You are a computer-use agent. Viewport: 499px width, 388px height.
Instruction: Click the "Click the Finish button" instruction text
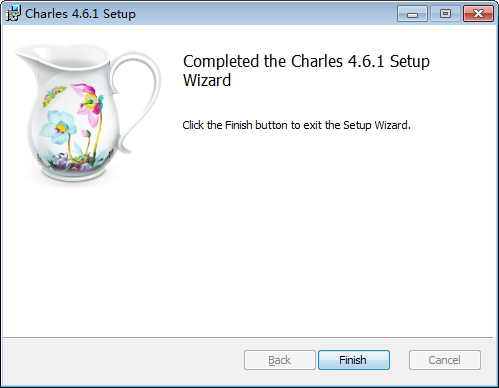[296, 125]
